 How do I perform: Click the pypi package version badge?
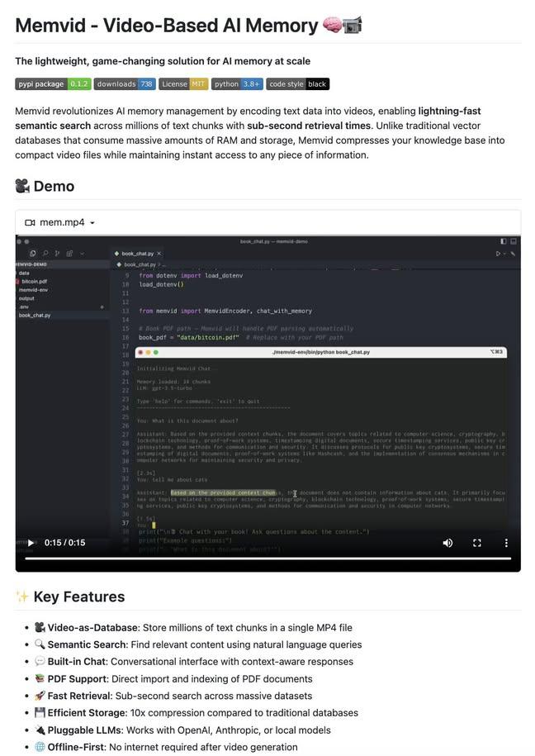53,83
